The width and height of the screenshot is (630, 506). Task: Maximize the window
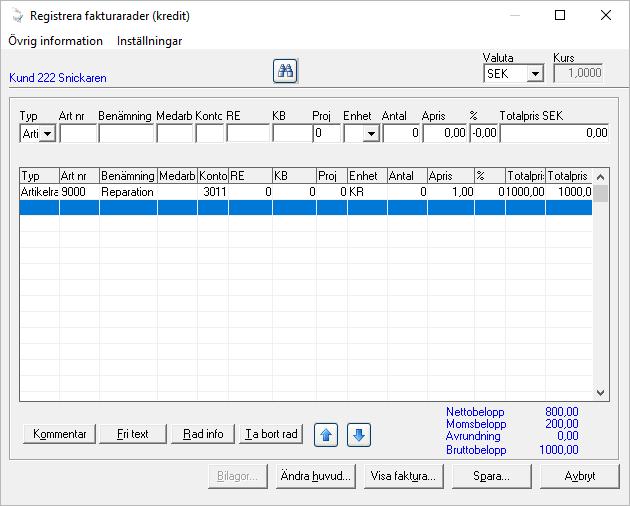560,15
